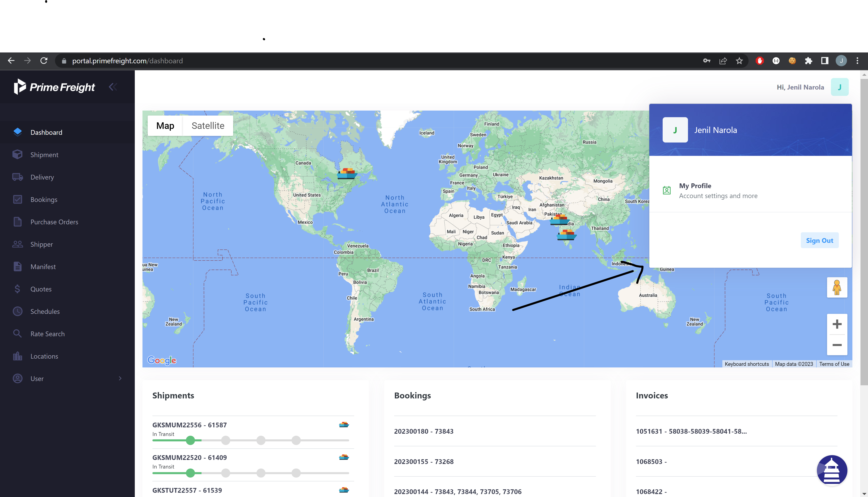Image resolution: width=868 pixels, height=497 pixels.
Task: Click the Street View pegman icon
Action: click(837, 287)
